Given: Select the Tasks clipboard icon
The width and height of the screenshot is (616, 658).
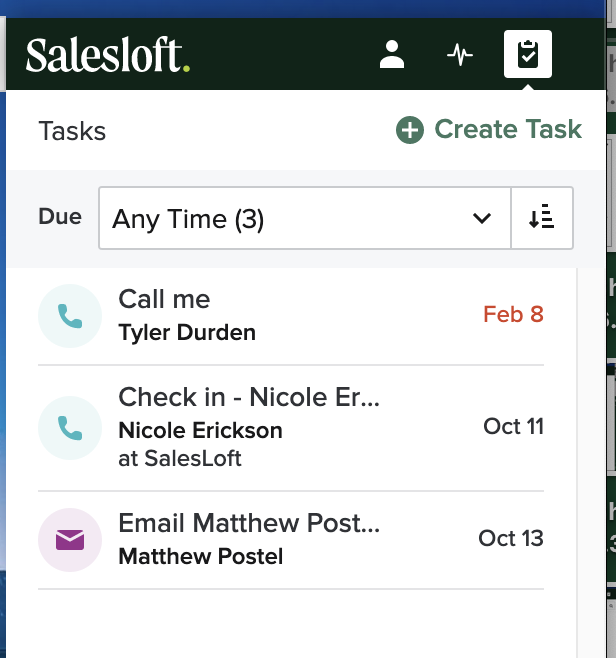Looking at the screenshot, I should 528,55.
